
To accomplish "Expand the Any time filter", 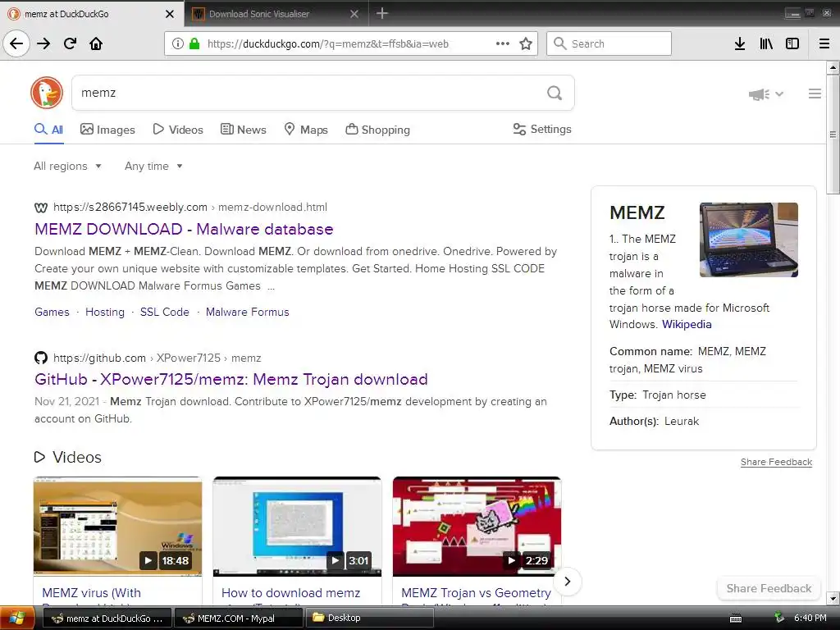I will point(153,166).
